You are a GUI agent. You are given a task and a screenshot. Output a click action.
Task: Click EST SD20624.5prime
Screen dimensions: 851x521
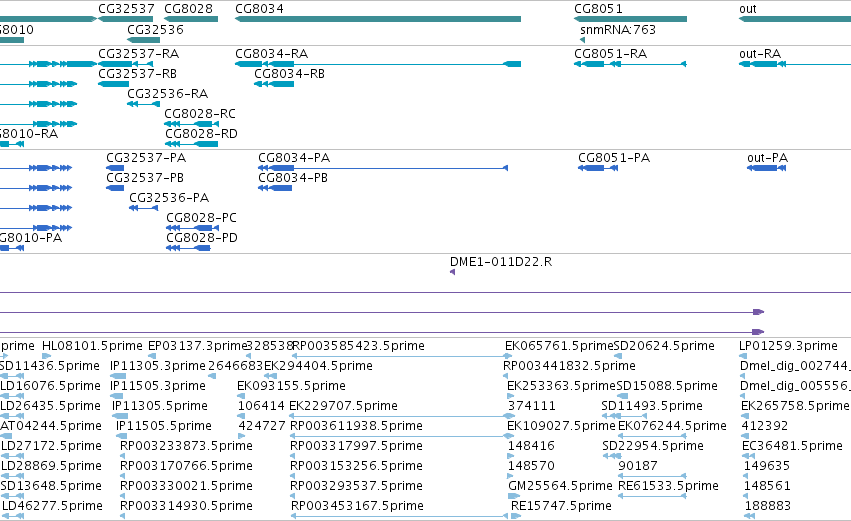click(x=664, y=346)
